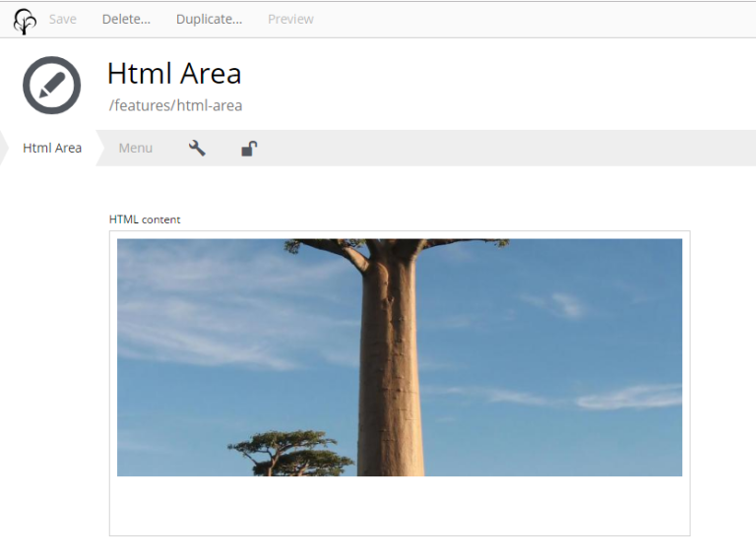756x560 pixels.
Task: Preview the Html Area content
Action: 290,19
